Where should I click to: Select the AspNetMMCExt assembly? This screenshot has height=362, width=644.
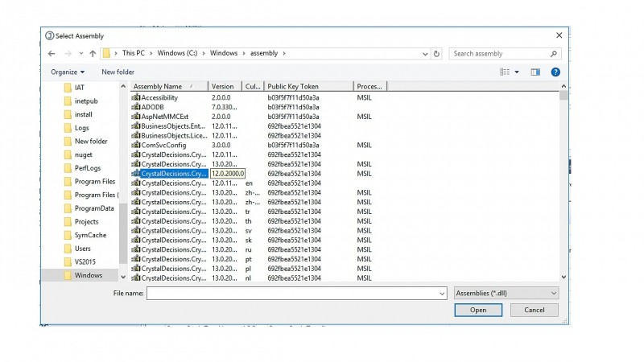pos(164,117)
